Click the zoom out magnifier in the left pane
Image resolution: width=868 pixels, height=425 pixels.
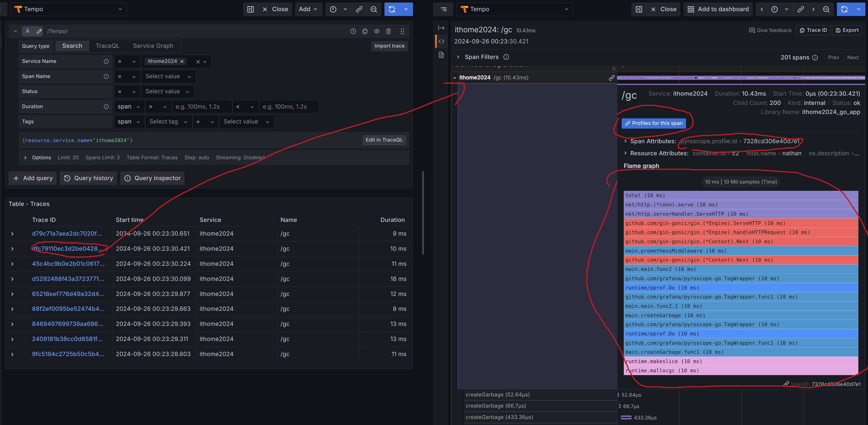(x=374, y=10)
